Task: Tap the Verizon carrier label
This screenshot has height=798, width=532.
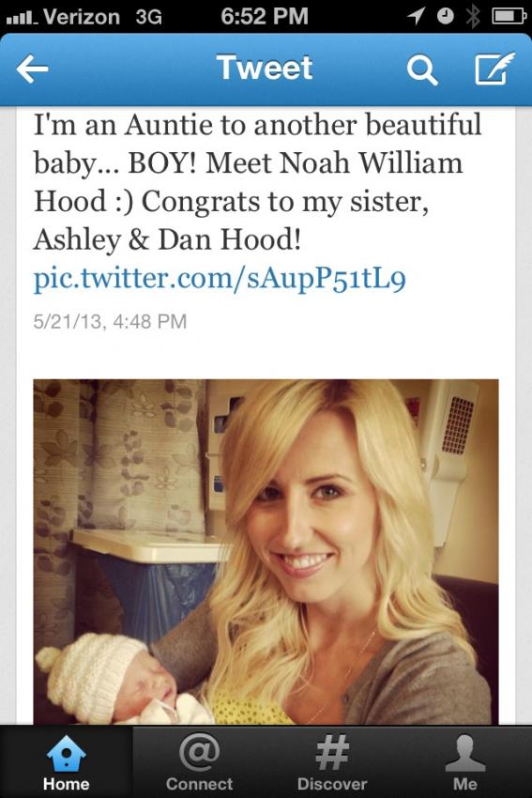Action: point(82,17)
